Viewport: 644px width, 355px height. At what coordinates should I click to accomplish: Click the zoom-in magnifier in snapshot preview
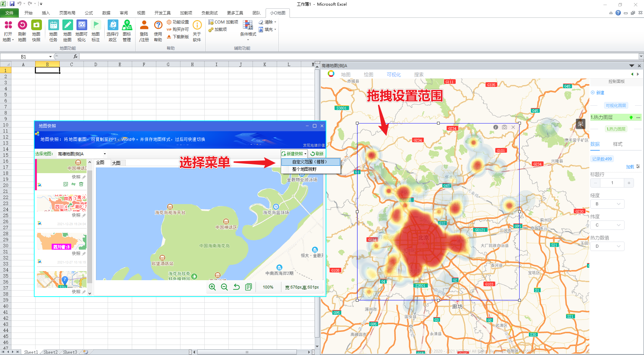[x=212, y=287]
